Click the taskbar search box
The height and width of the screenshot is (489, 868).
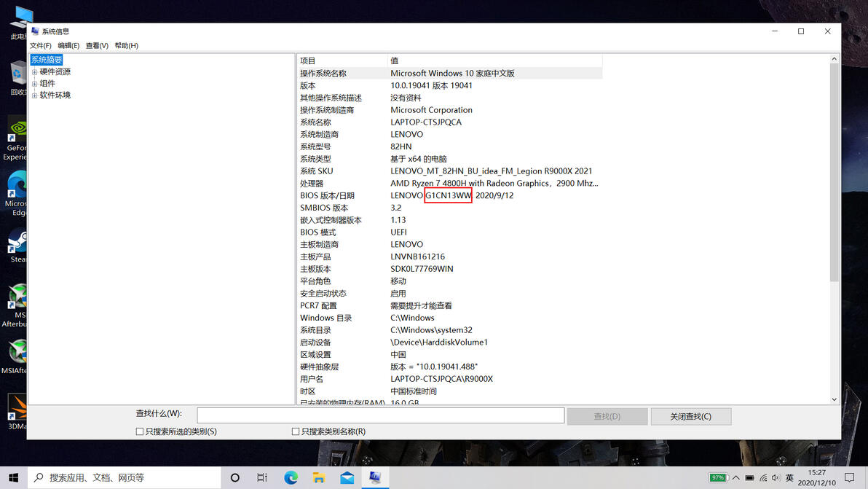124,477
